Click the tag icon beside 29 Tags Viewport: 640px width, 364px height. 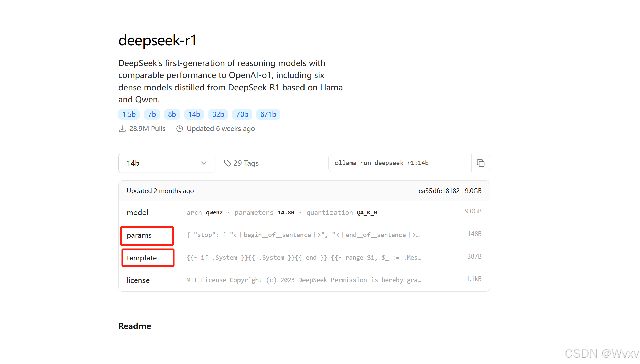(x=227, y=163)
